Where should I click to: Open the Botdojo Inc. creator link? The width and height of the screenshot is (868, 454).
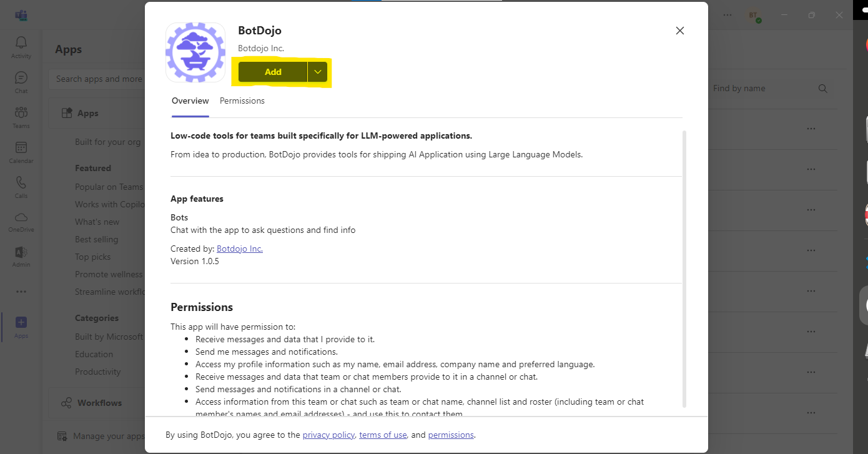[240, 249]
